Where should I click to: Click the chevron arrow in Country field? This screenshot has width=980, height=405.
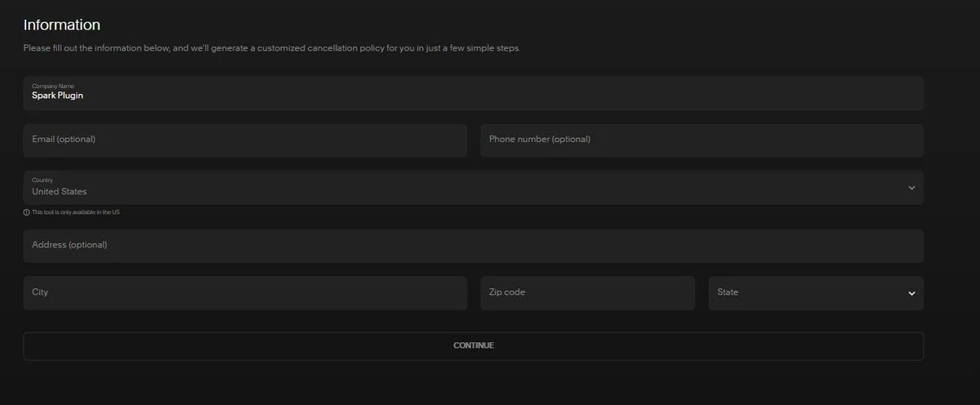[911, 189]
